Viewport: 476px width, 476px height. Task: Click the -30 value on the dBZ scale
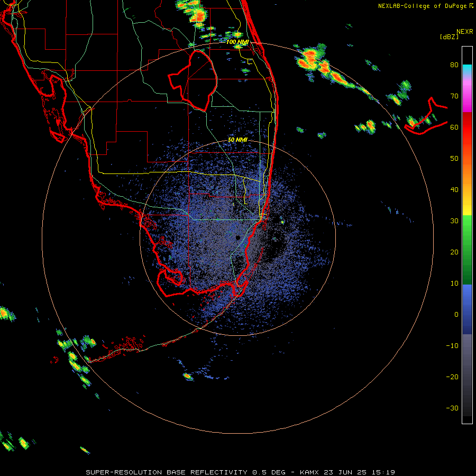click(452, 408)
